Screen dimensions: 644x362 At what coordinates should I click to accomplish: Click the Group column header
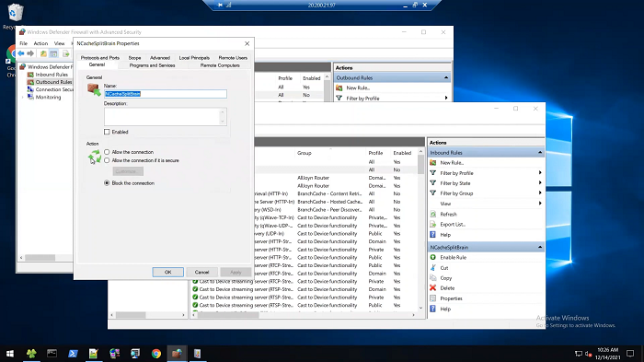click(x=305, y=153)
